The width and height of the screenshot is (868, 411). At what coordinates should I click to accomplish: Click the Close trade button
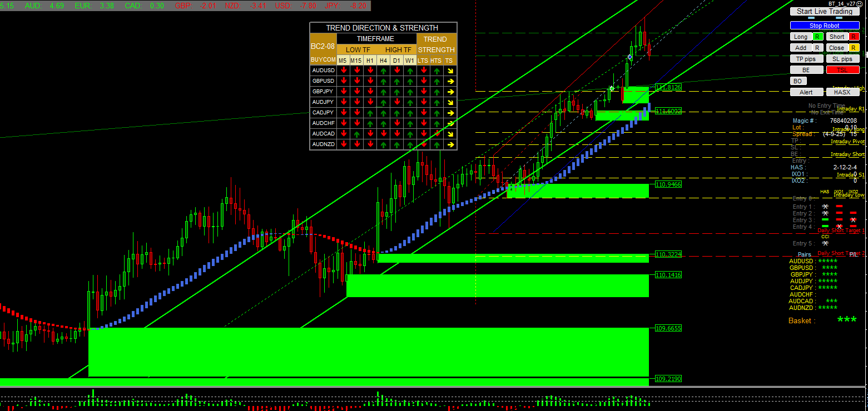[x=837, y=48]
